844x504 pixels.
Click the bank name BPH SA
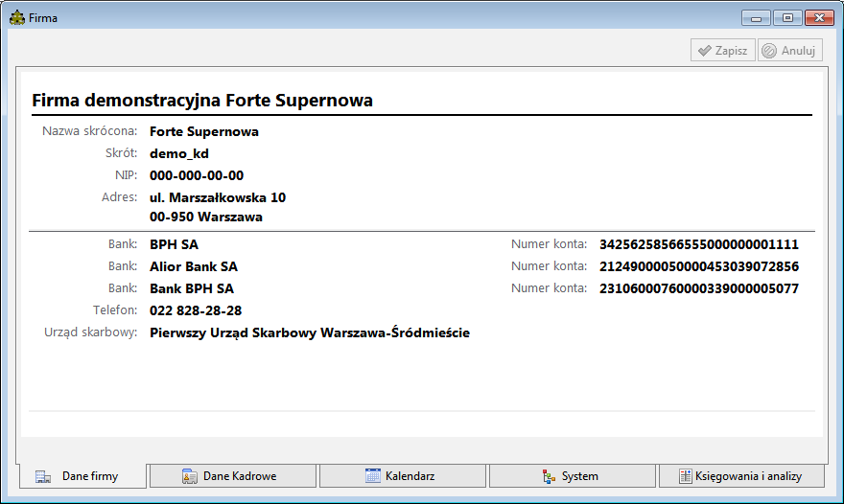174,244
